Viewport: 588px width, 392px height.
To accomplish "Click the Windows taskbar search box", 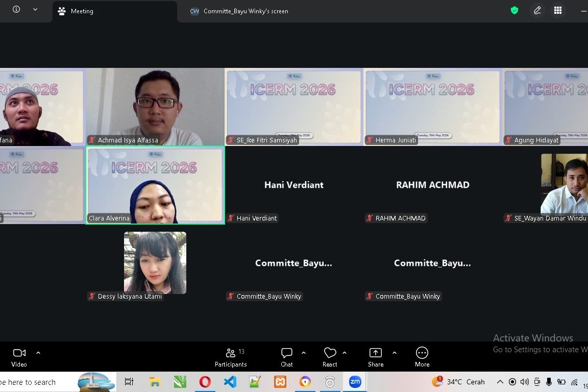I will [58, 382].
